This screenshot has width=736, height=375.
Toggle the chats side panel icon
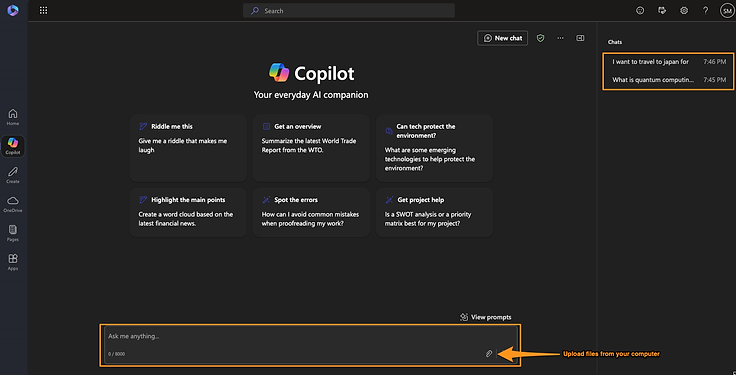click(x=580, y=38)
